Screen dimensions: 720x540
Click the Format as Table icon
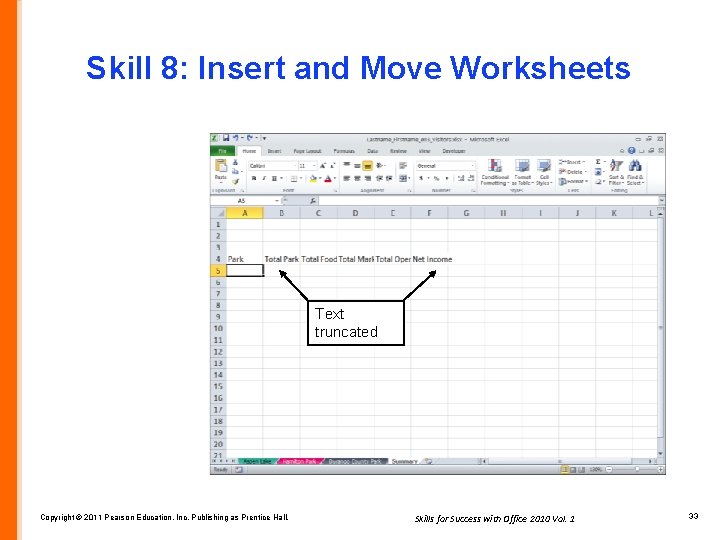tap(522, 166)
